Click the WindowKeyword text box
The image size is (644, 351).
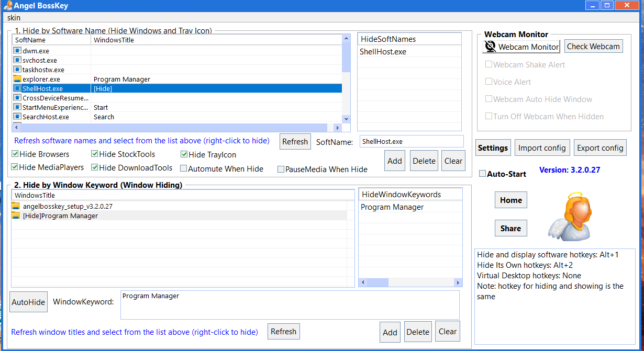290,304
